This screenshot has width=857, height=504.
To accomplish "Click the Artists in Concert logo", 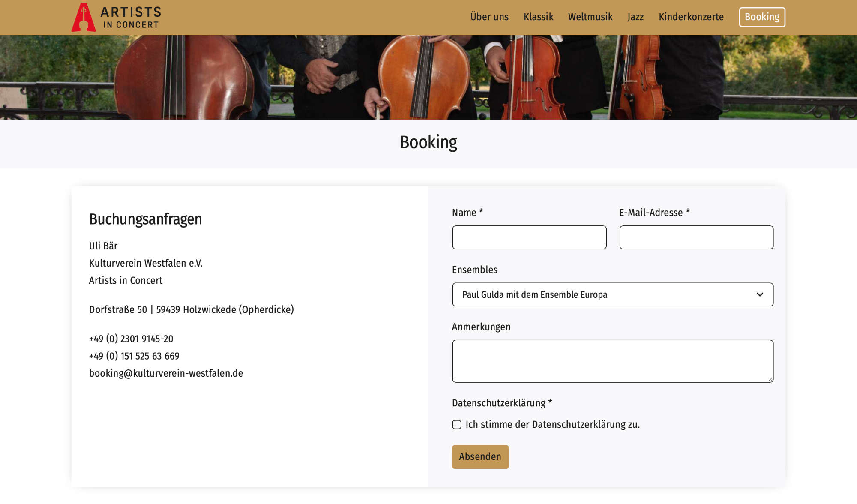I will coord(116,17).
